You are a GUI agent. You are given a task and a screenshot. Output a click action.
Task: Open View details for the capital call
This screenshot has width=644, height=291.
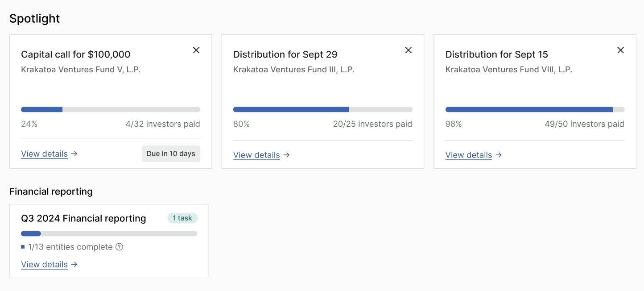click(44, 154)
